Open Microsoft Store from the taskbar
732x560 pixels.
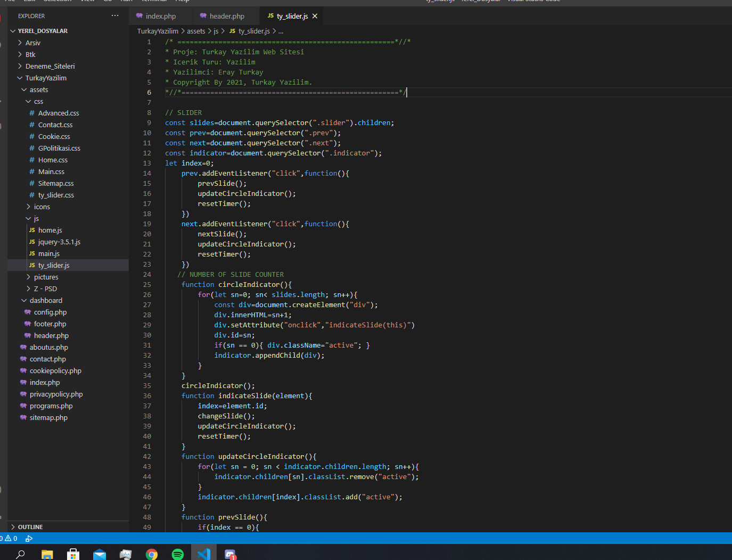click(73, 554)
